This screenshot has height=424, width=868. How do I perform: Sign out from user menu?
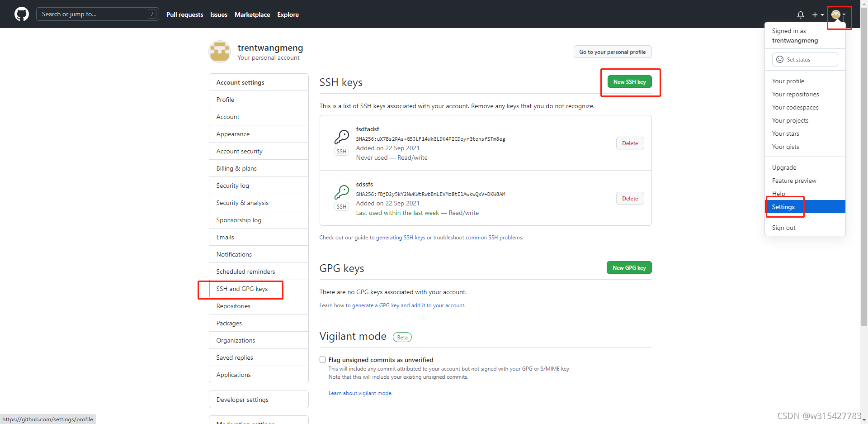[805, 228]
